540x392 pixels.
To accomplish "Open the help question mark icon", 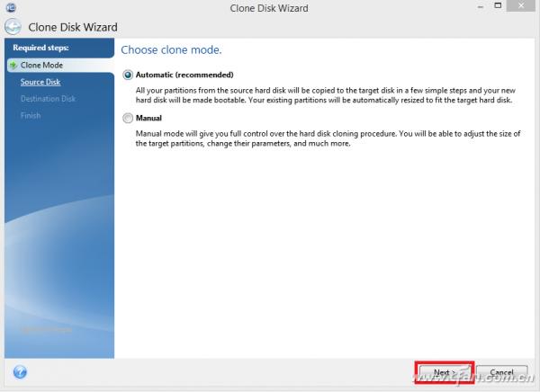I will (x=20, y=372).
